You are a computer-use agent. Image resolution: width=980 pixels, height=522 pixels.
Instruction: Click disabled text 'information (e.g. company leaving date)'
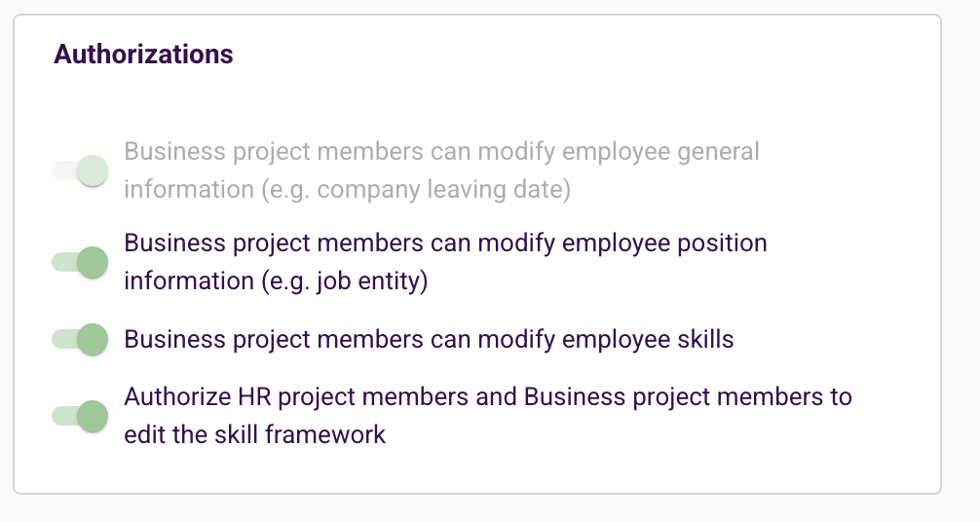pos(348,190)
